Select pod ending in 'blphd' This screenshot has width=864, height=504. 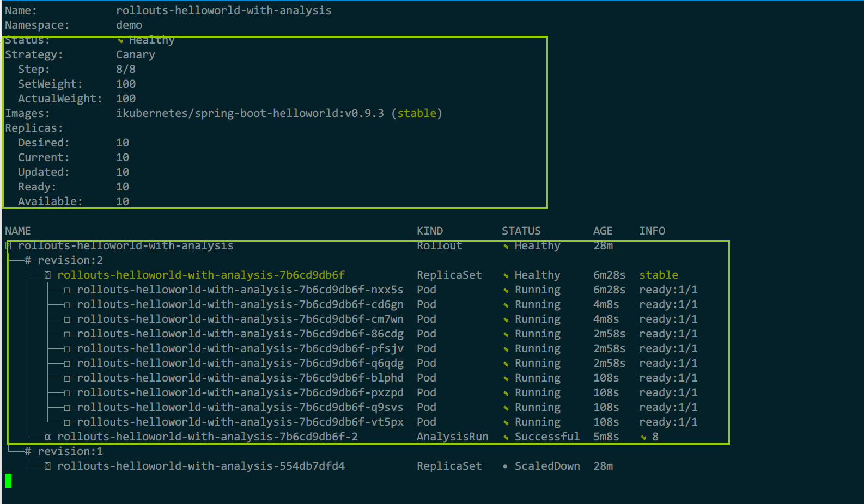click(240, 378)
